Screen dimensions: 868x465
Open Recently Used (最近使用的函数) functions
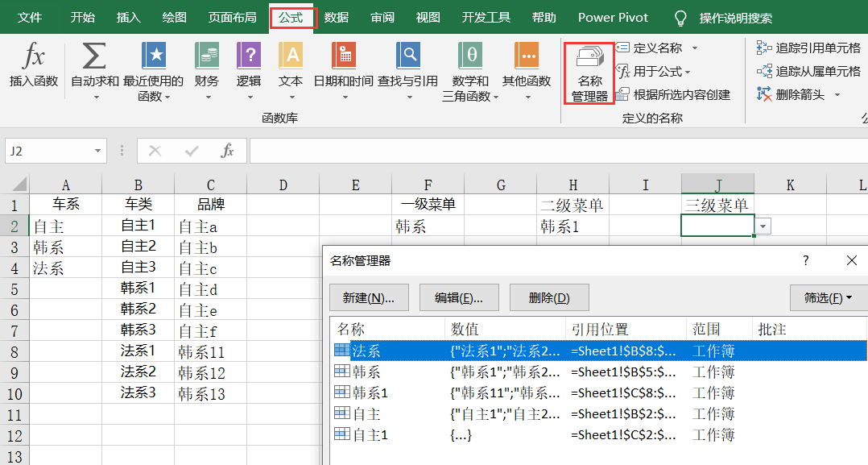[153, 71]
